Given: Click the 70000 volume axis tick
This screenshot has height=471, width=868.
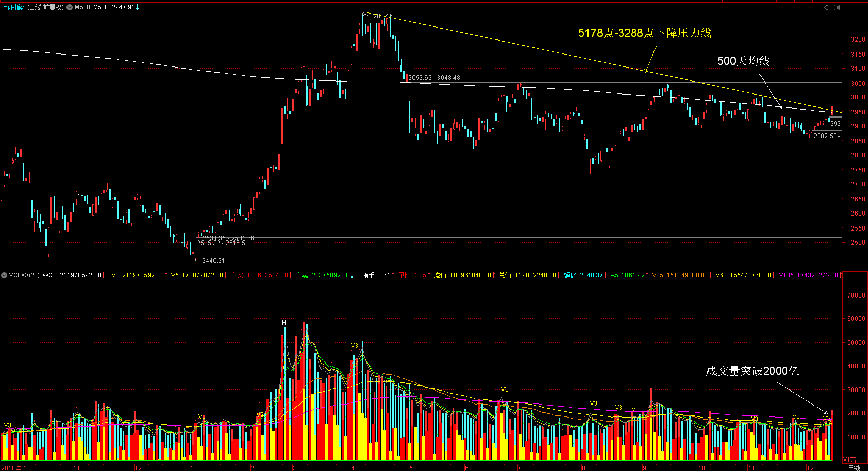Looking at the screenshot, I should 857,295.
